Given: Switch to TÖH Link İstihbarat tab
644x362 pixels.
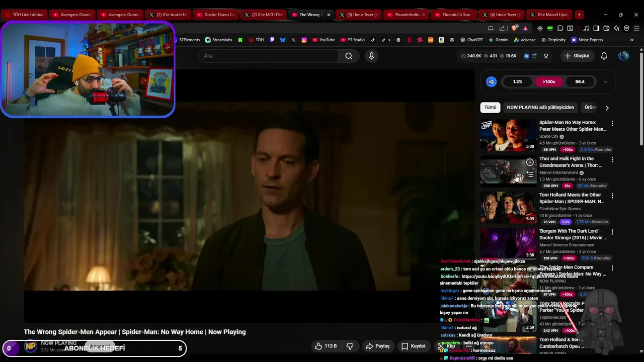Looking at the screenshot, I should point(24,15).
